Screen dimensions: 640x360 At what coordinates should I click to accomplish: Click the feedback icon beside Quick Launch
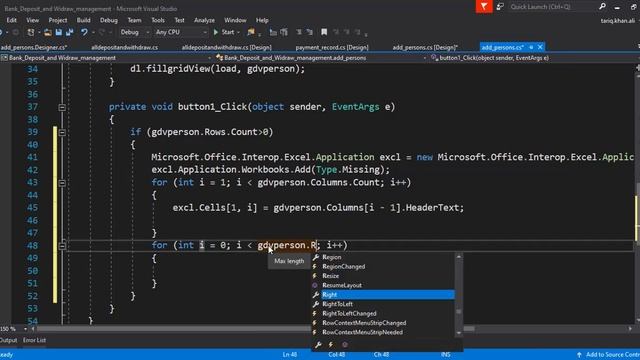click(x=500, y=7)
